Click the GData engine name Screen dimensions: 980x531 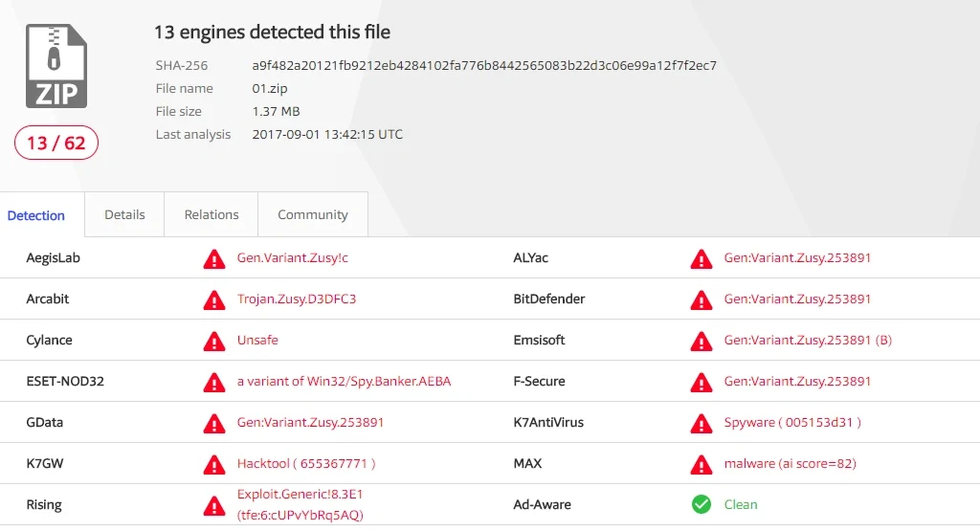coord(44,422)
